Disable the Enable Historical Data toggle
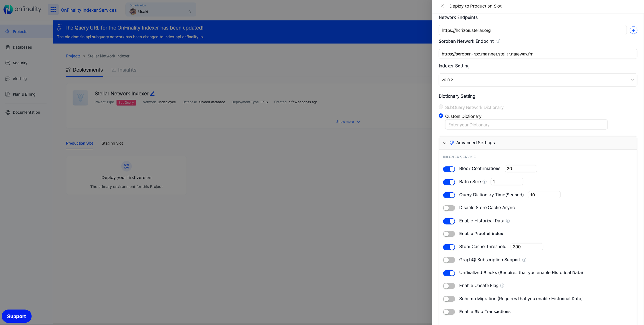 pos(449,221)
